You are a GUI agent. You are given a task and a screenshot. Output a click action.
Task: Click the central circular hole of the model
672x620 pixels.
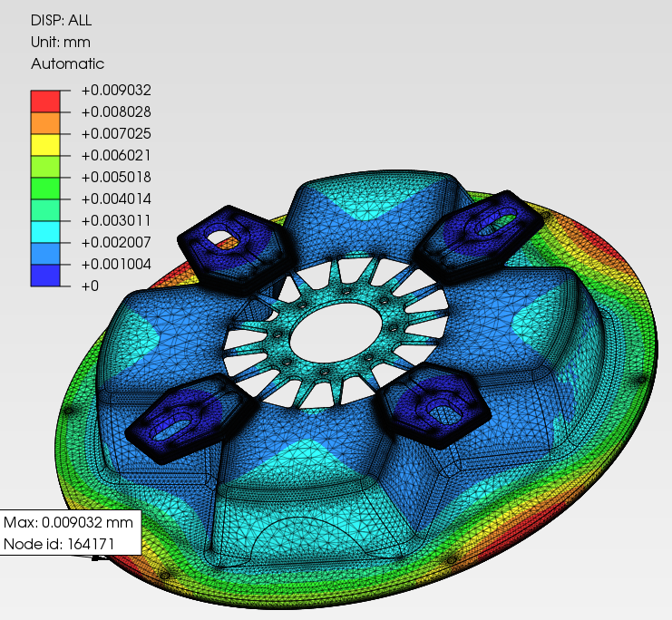(x=336, y=333)
